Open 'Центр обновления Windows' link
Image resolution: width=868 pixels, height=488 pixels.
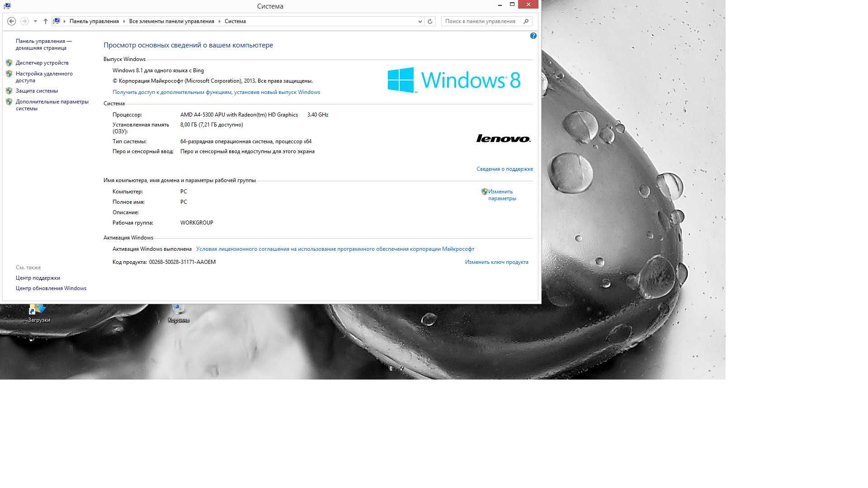[51, 288]
